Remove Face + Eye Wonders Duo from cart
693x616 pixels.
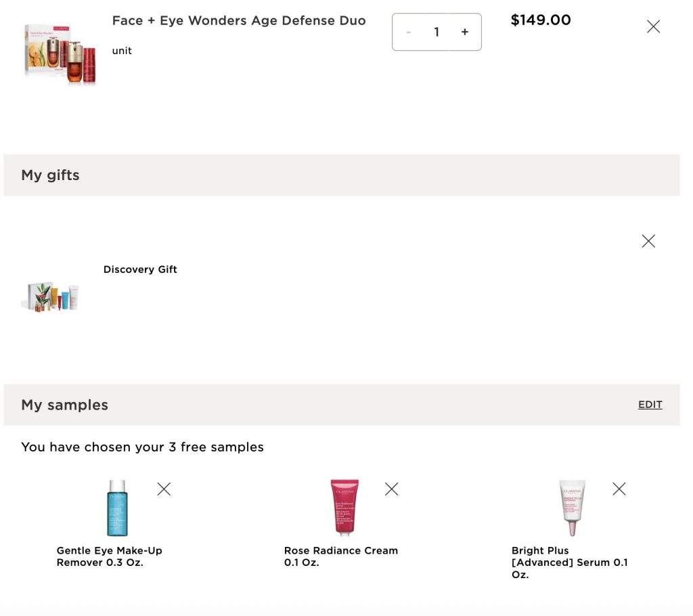pos(653,26)
